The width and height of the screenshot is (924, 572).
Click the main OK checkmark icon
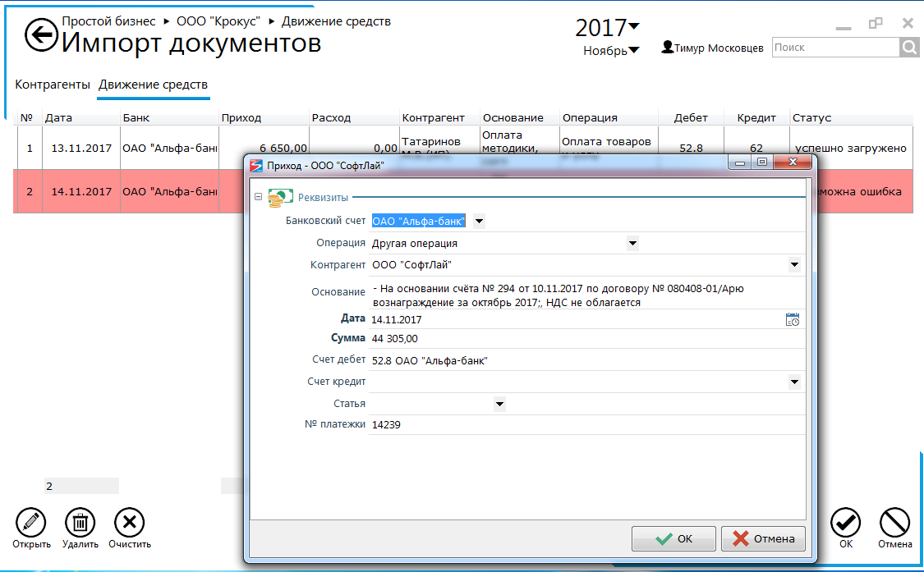coord(845,522)
